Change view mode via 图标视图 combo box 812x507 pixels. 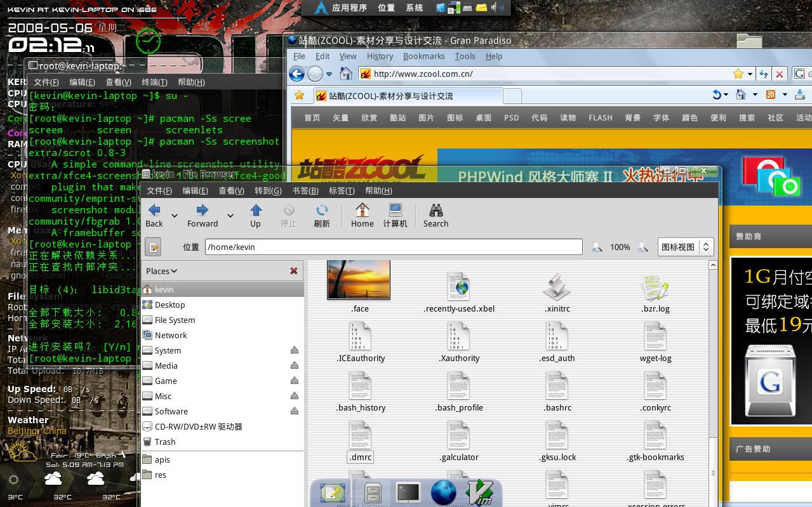point(686,247)
